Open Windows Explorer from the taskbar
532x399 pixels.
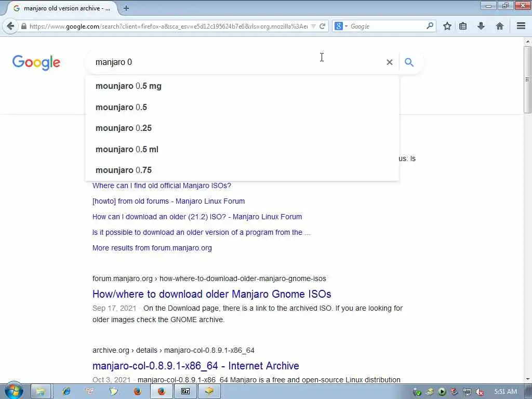pos(41,392)
